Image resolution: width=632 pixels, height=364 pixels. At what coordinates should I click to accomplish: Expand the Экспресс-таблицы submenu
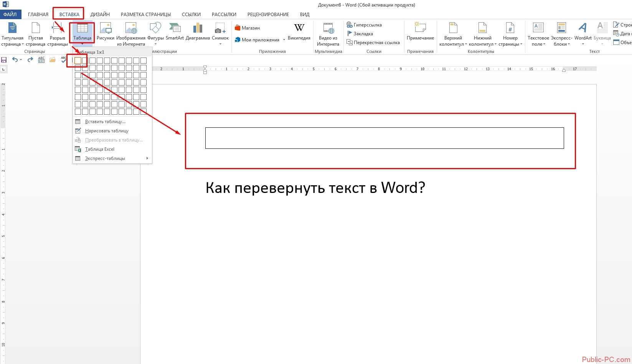[x=112, y=158]
